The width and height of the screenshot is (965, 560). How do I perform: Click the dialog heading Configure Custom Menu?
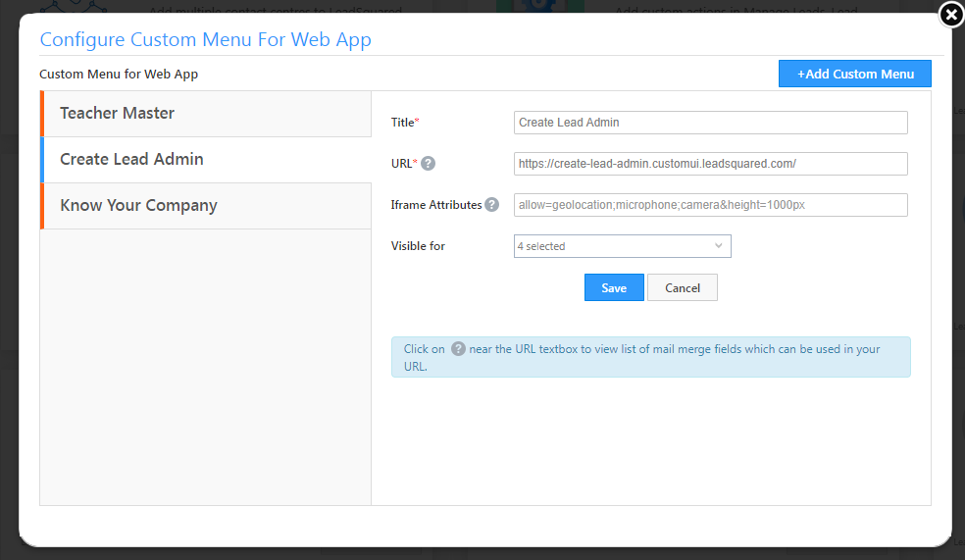[x=205, y=40]
